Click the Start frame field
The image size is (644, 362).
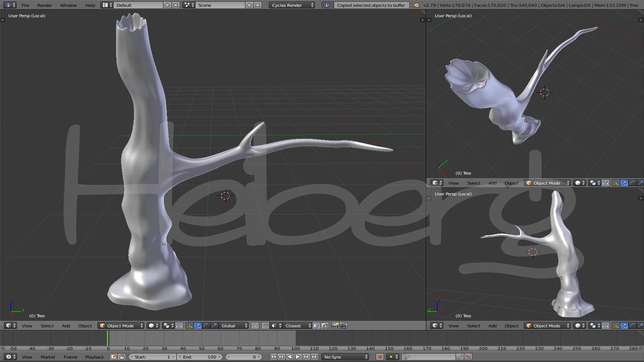(152, 357)
